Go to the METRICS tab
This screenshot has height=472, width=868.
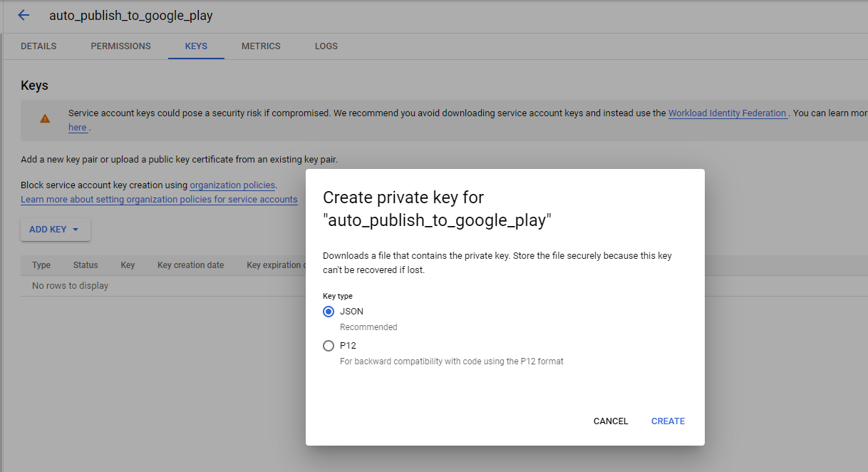(x=261, y=46)
